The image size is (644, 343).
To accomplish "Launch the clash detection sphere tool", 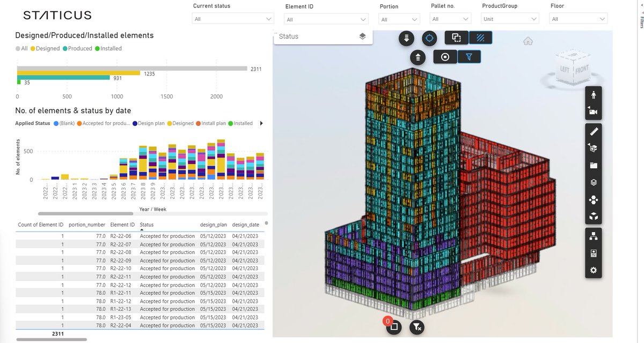I will point(593,199).
